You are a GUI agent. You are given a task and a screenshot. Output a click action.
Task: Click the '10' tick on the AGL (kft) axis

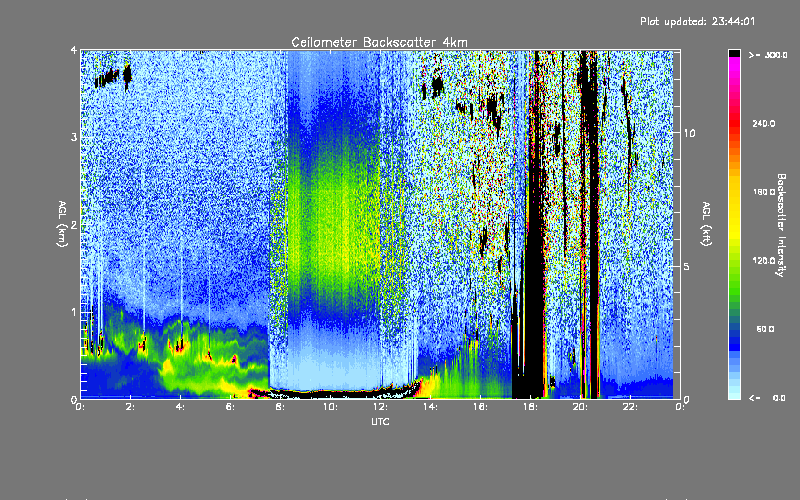click(689, 133)
